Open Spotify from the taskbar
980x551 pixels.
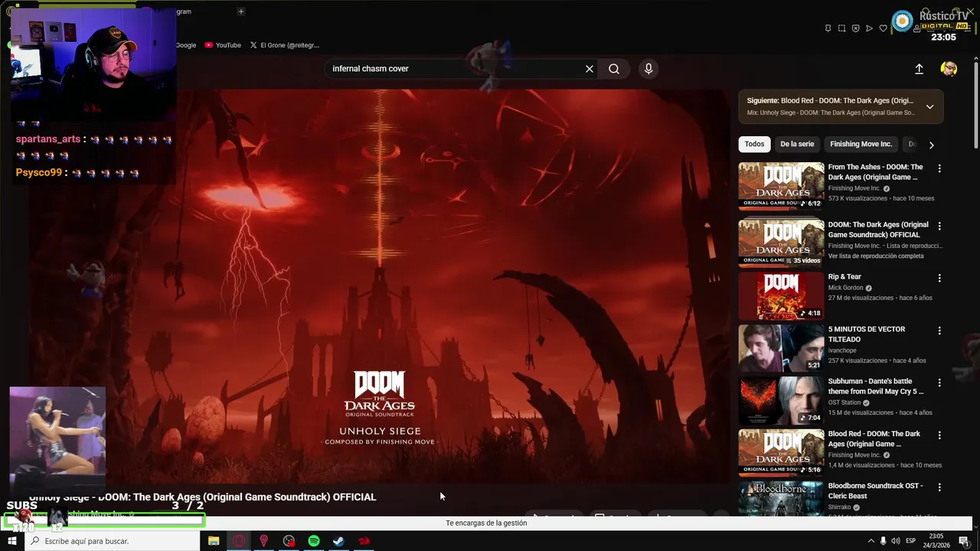pyautogui.click(x=314, y=541)
